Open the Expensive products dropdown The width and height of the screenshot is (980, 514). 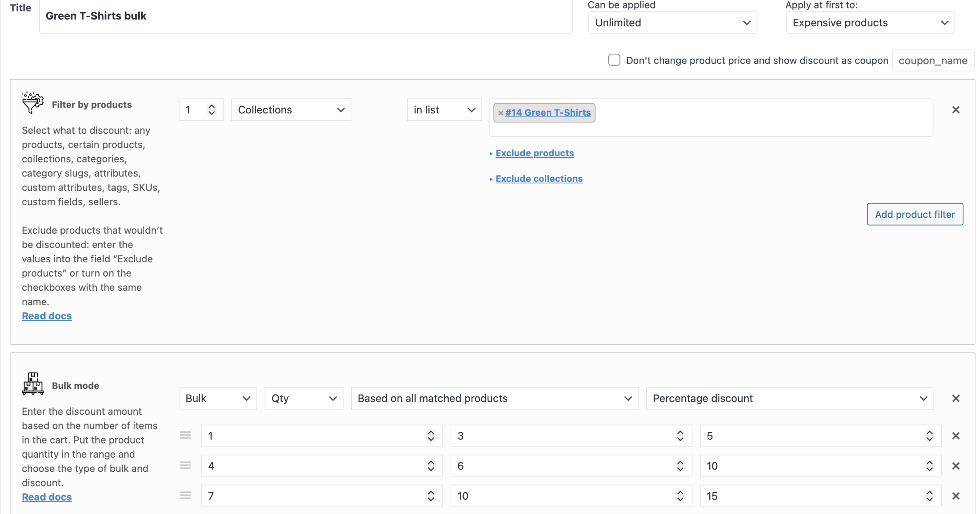[x=870, y=23]
